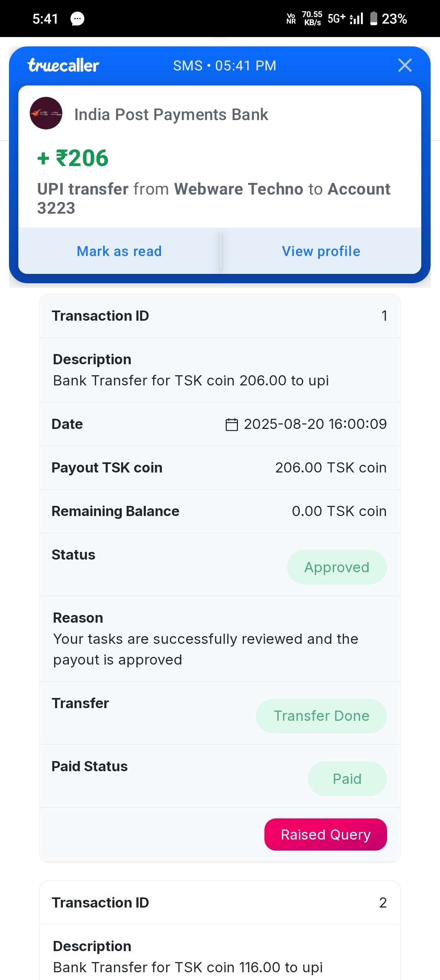Image resolution: width=440 pixels, height=980 pixels.
Task: Mark the bank SMS as read
Action: tap(119, 251)
